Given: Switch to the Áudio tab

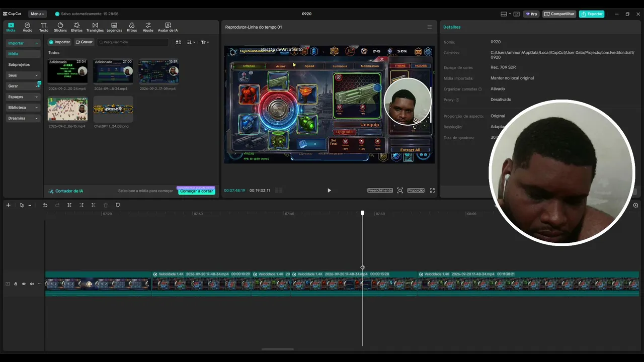Looking at the screenshot, I should (27, 27).
